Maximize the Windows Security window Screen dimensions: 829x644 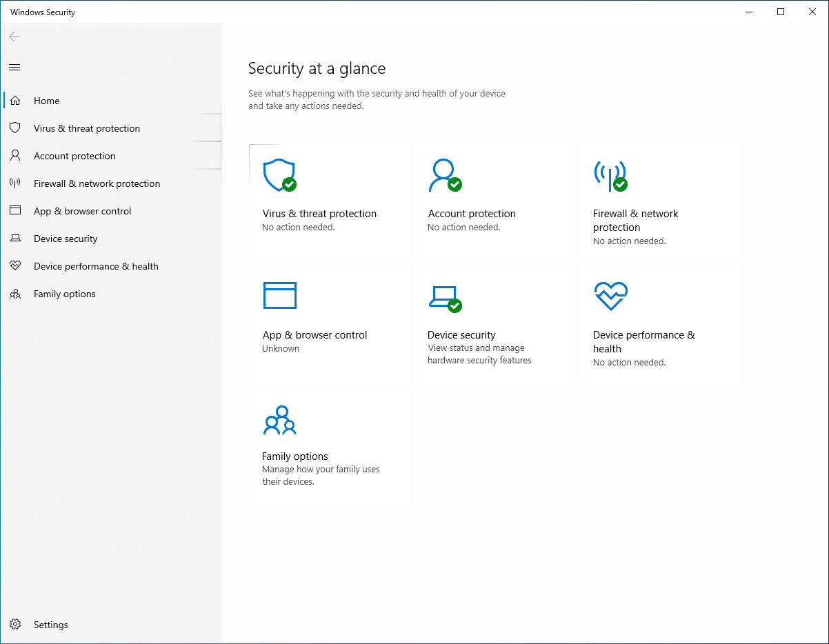(781, 12)
